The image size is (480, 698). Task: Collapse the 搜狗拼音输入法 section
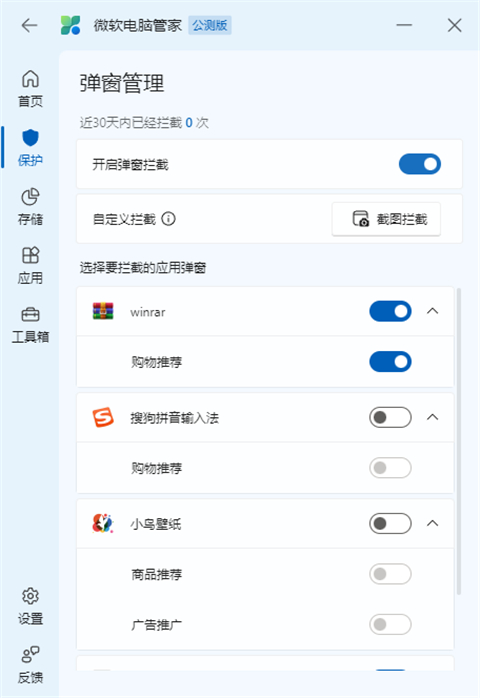(x=432, y=417)
